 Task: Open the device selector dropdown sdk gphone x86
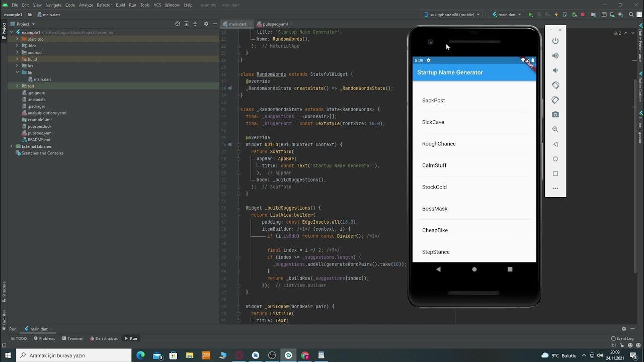452,15
